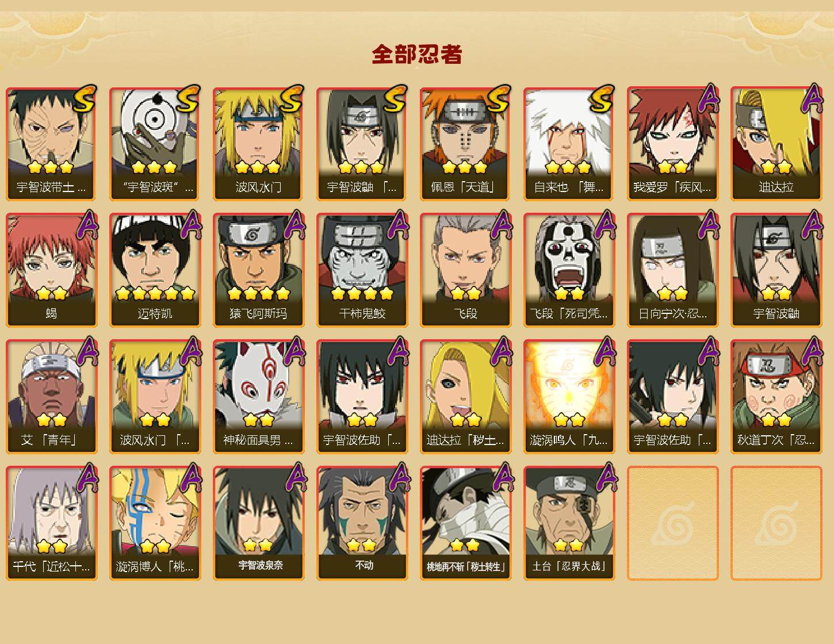This screenshot has width=834, height=644.
Task: Click the S rank badge on 自来也 card
Action: click(x=602, y=99)
